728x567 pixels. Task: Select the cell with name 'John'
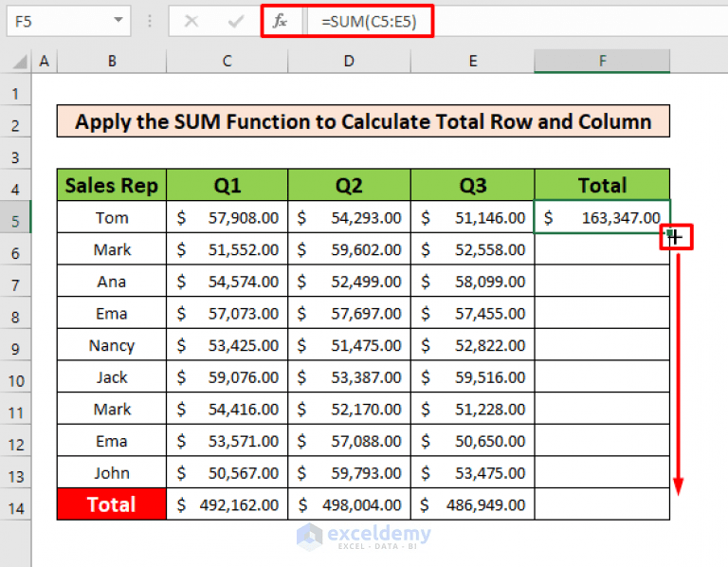tap(112, 472)
